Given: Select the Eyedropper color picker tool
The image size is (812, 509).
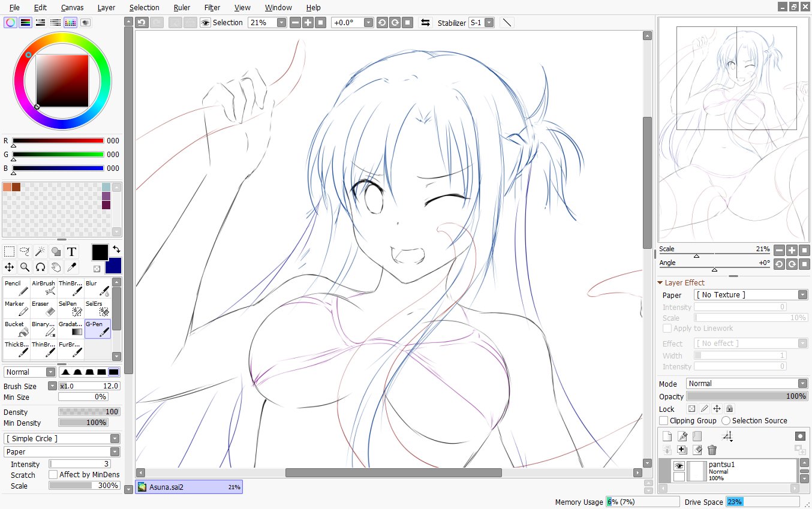Looking at the screenshot, I should point(71,267).
